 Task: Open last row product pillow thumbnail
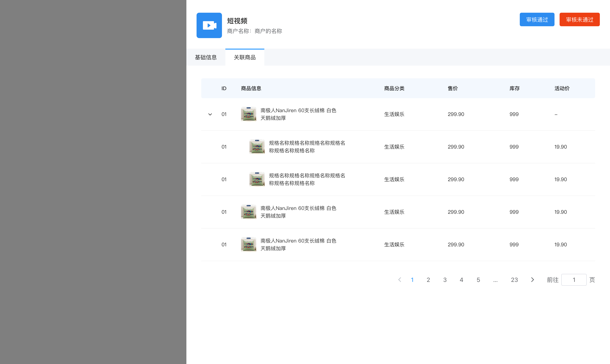coord(248,244)
